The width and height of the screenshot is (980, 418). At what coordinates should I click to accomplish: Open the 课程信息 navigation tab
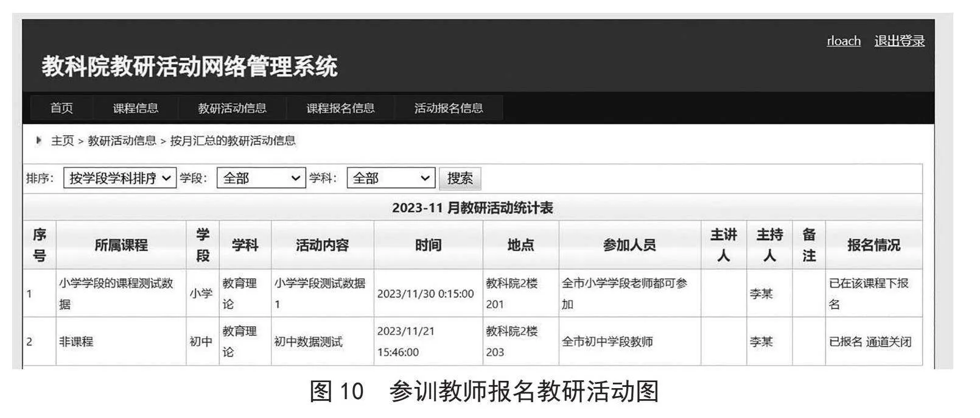[x=135, y=108]
